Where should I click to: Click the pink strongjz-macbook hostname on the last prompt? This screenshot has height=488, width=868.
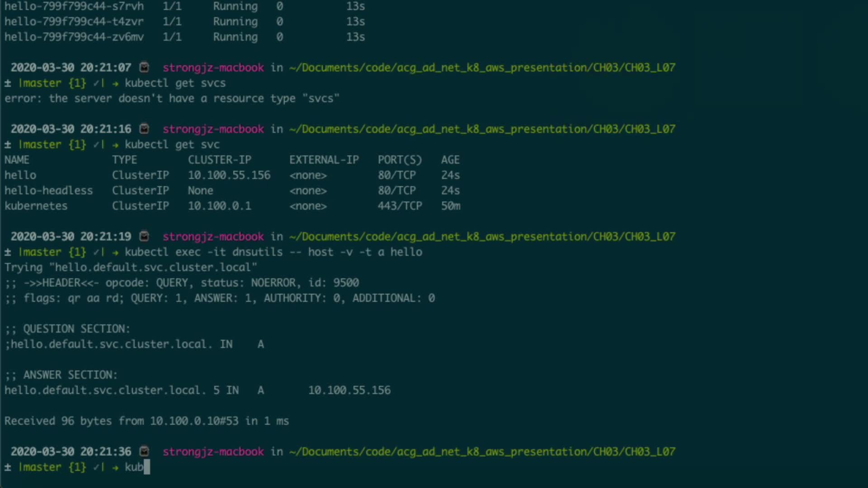click(x=213, y=451)
